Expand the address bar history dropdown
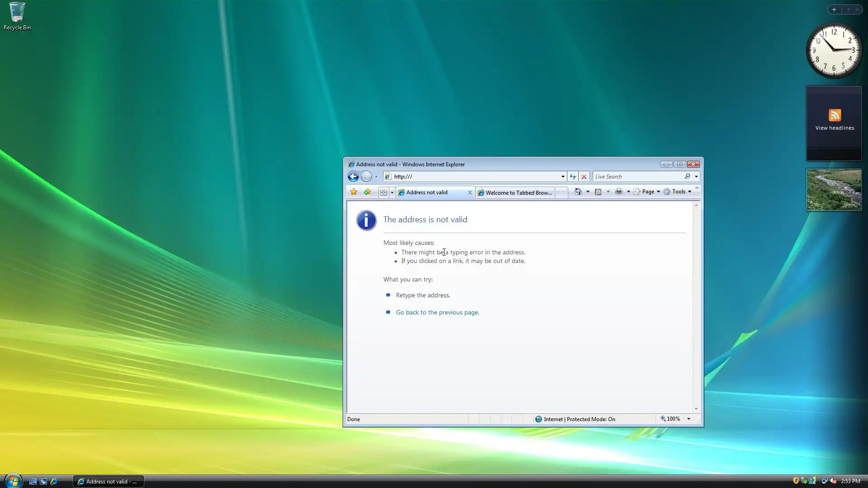Screen dimensions: 868x488 coord(563,177)
